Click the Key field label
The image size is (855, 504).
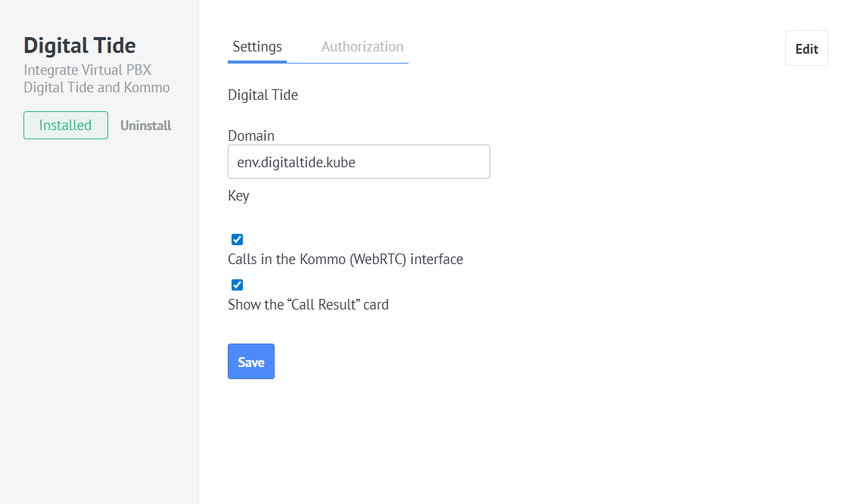[238, 196]
